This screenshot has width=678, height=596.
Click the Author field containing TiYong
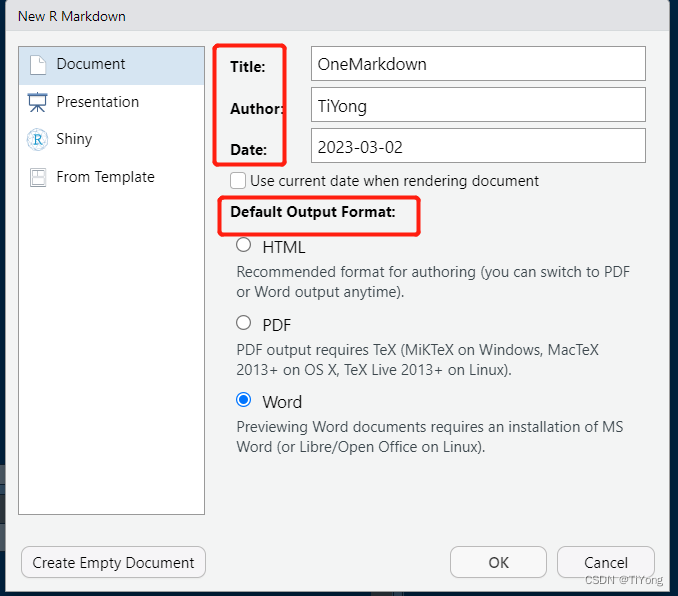478,105
